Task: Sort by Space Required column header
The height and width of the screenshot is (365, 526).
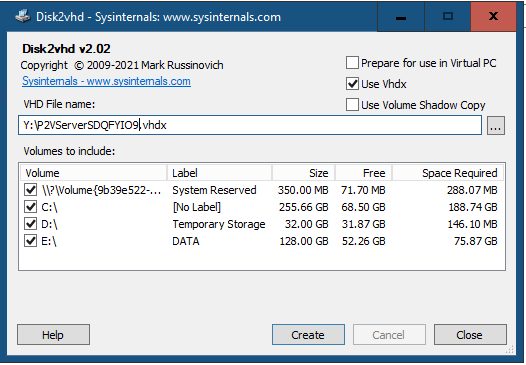Action: pos(448,173)
